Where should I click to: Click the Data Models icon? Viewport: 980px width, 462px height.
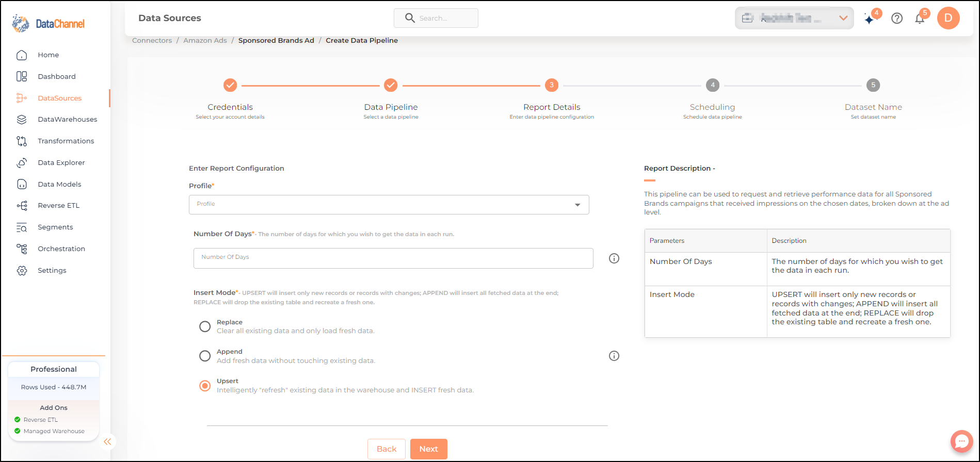[22, 185]
